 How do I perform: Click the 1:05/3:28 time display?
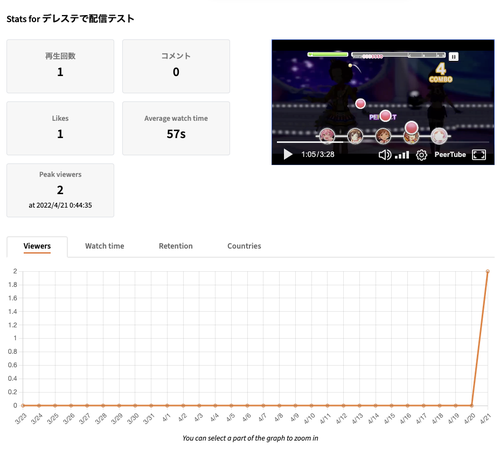tap(318, 154)
